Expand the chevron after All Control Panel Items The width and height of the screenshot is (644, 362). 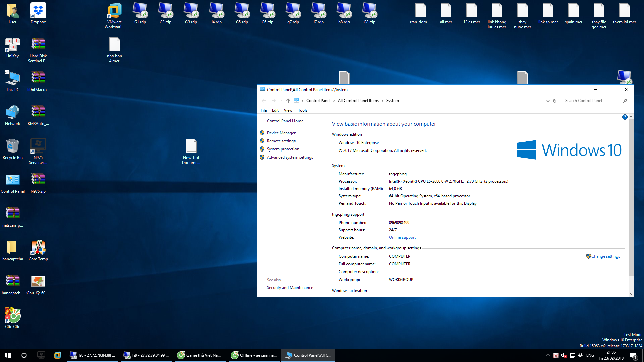click(382, 101)
